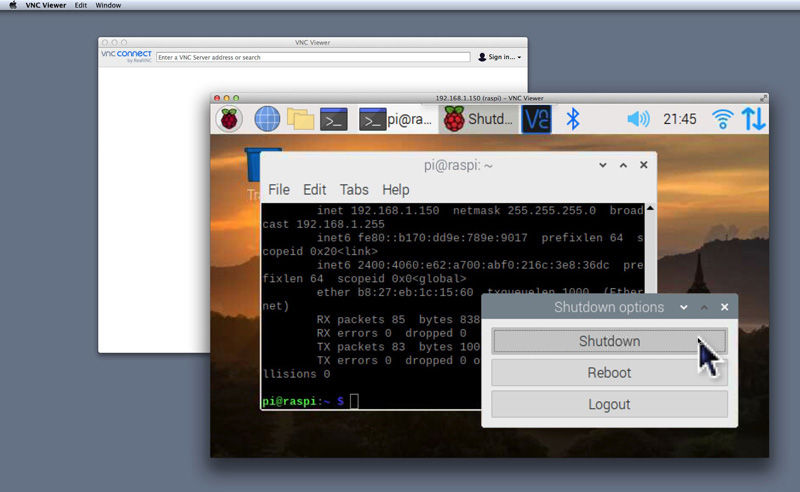The height and width of the screenshot is (492, 800).
Task: Open the Bluetooth menu in panel
Action: (573, 119)
